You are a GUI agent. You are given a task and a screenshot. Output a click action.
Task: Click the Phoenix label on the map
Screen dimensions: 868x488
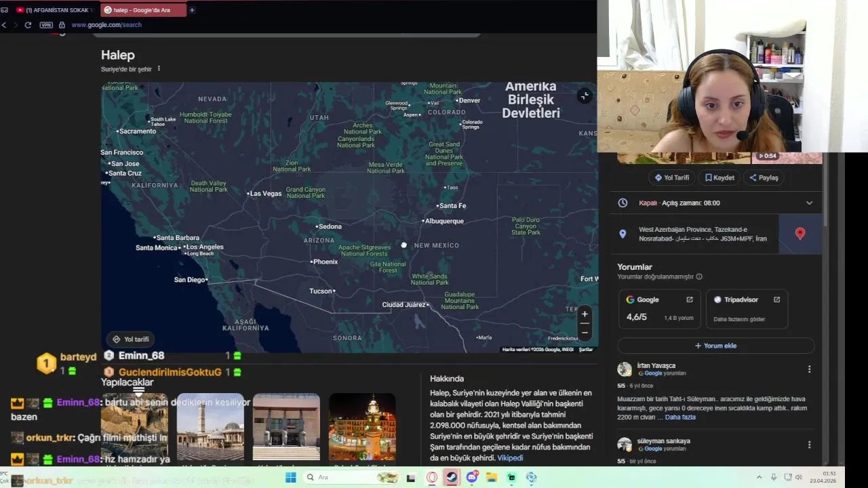tap(325, 262)
